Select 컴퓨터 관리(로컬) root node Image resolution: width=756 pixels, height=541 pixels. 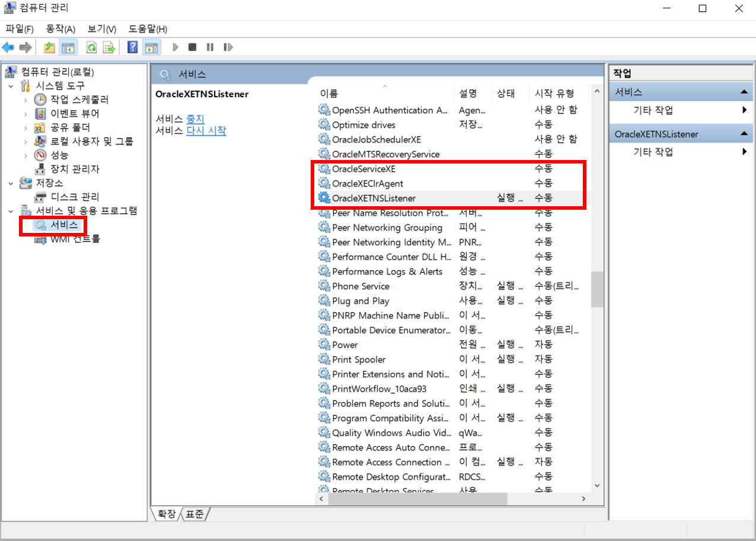[x=50, y=72]
